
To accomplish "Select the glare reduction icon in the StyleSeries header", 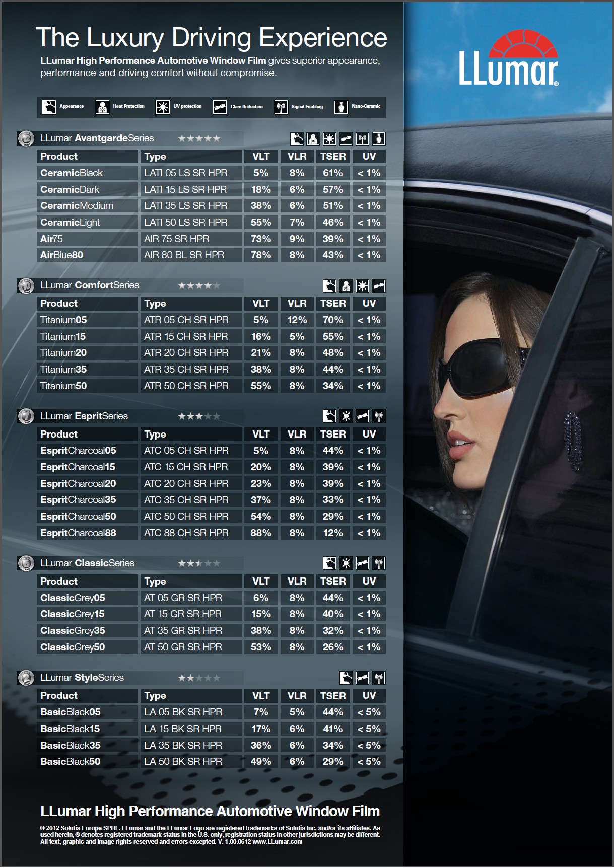I will coord(362,678).
